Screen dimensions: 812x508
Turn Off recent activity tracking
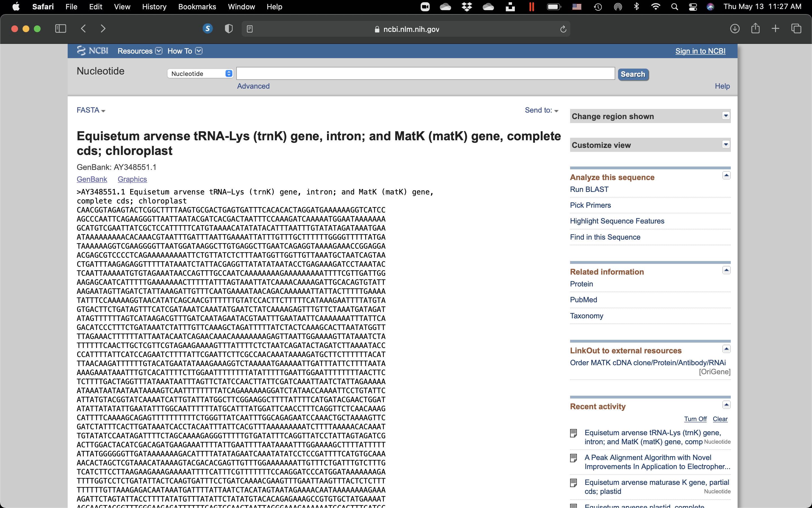(695, 419)
